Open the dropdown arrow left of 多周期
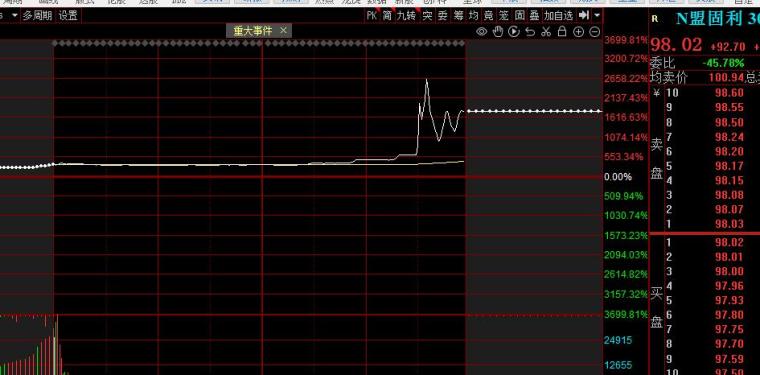 point(15,16)
